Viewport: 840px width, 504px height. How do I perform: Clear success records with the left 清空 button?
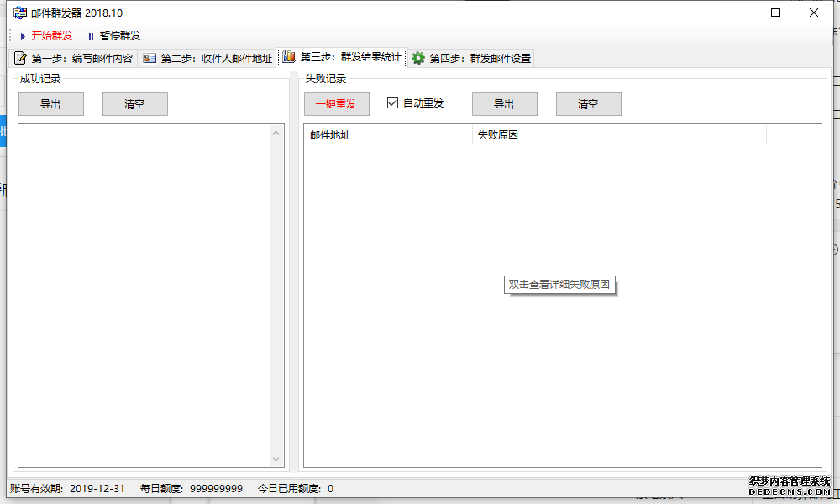pos(134,103)
